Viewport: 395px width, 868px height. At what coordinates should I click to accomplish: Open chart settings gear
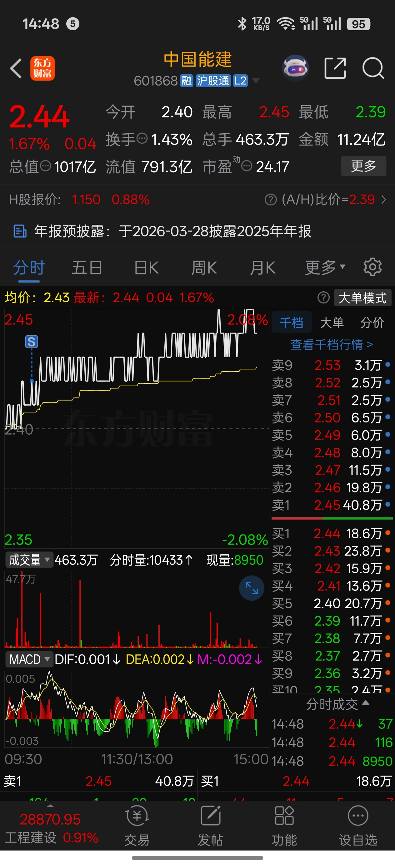[x=372, y=267]
